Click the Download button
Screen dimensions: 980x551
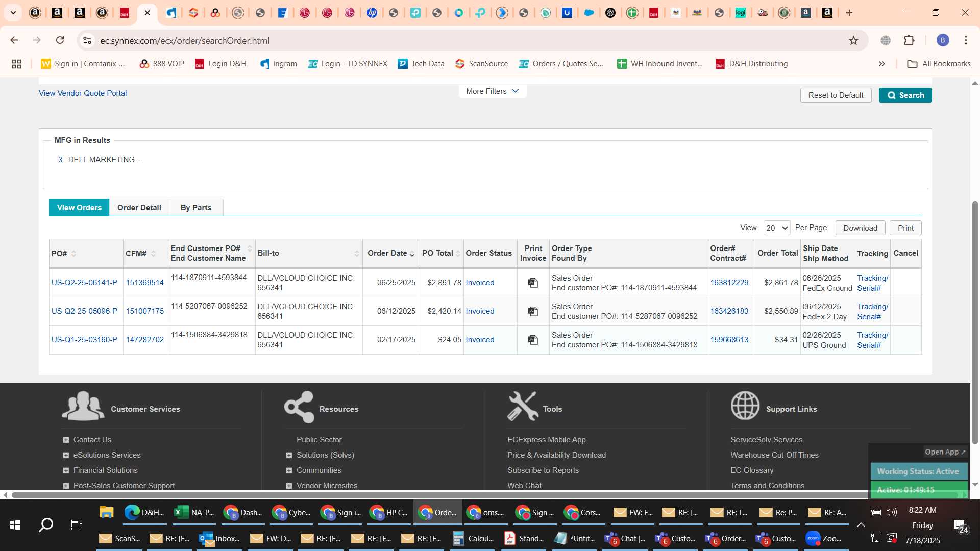[x=860, y=228]
